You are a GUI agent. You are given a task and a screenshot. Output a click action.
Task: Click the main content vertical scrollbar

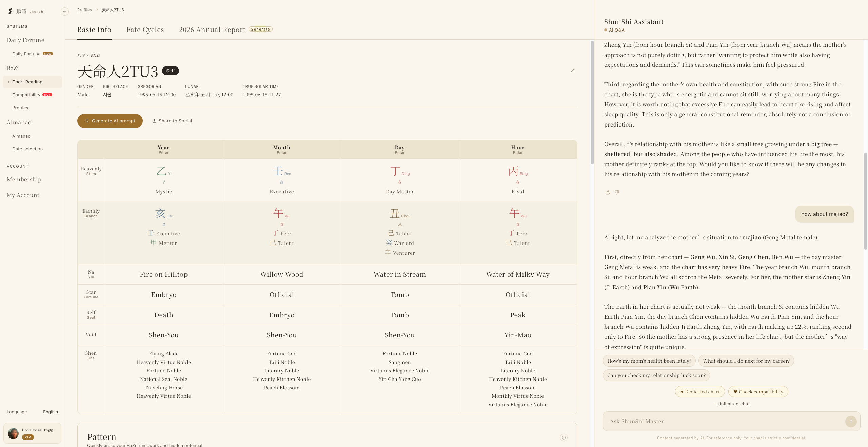(592, 102)
